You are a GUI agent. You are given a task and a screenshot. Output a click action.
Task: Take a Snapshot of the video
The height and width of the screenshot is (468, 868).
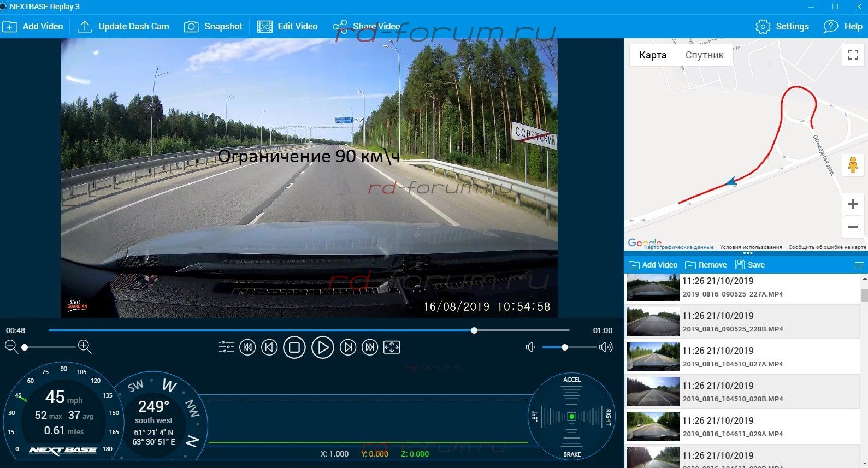tap(213, 26)
